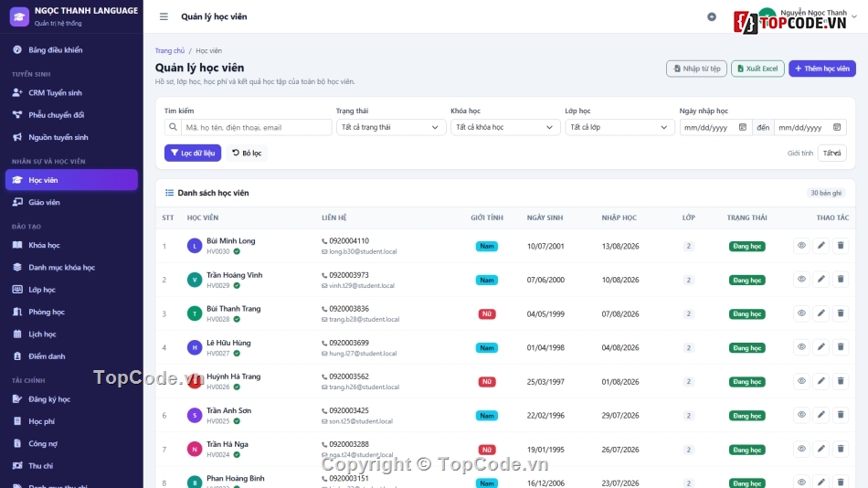Delete student Trần Anh Sơn
This screenshot has height=488, width=868.
coord(841,415)
